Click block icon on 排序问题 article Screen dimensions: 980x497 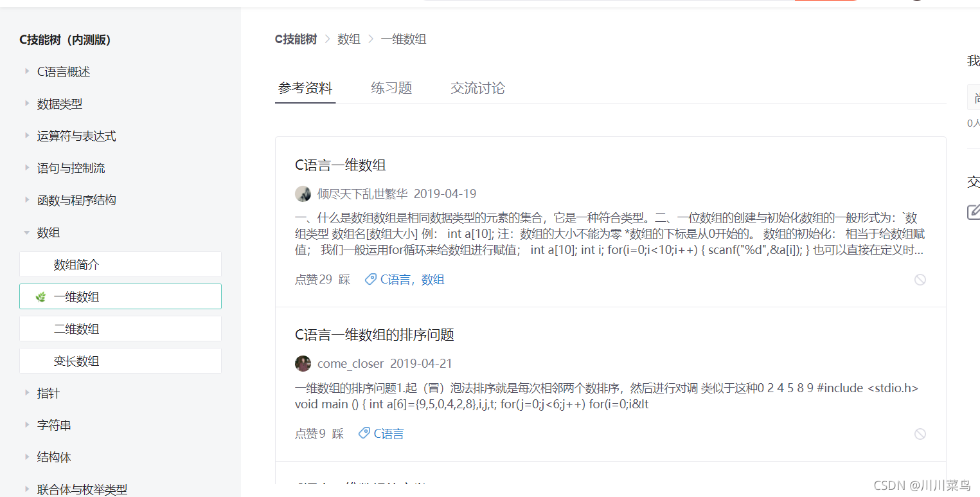pyautogui.click(x=920, y=434)
